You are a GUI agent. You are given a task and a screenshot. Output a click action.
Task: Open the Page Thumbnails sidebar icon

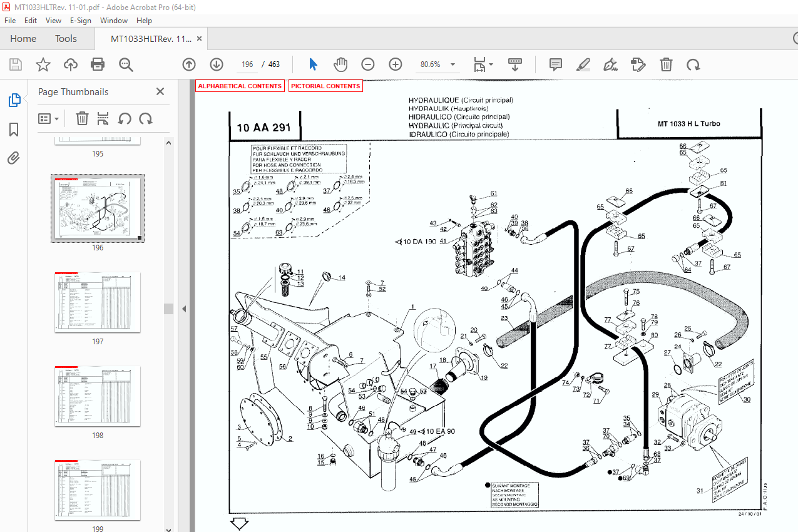click(x=14, y=100)
